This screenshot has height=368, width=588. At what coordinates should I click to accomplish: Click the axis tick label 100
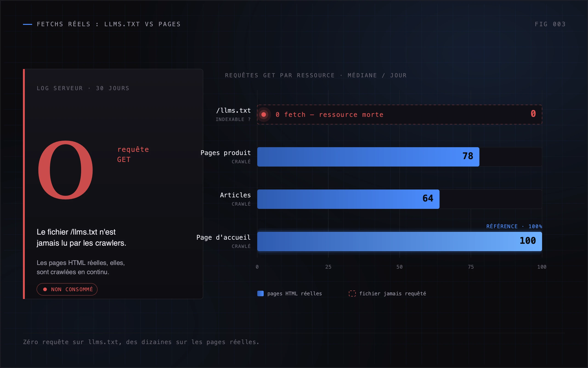click(x=542, y=267)
